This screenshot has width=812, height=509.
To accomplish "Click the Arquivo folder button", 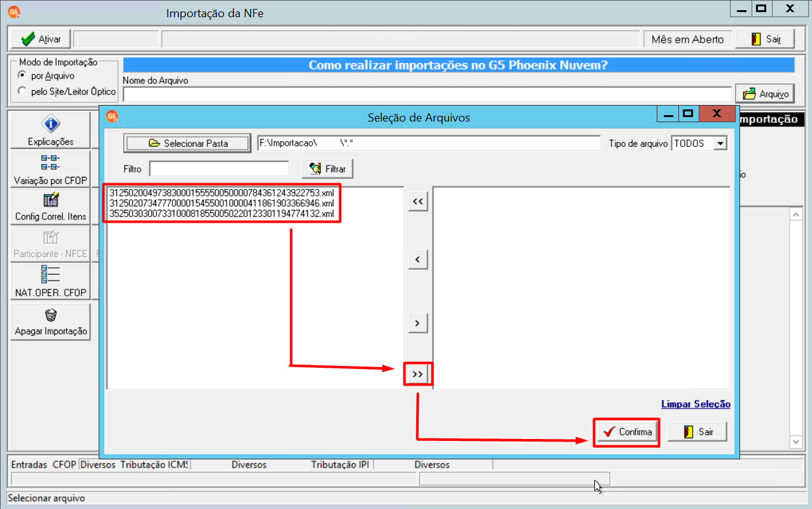I will point(765,94).
